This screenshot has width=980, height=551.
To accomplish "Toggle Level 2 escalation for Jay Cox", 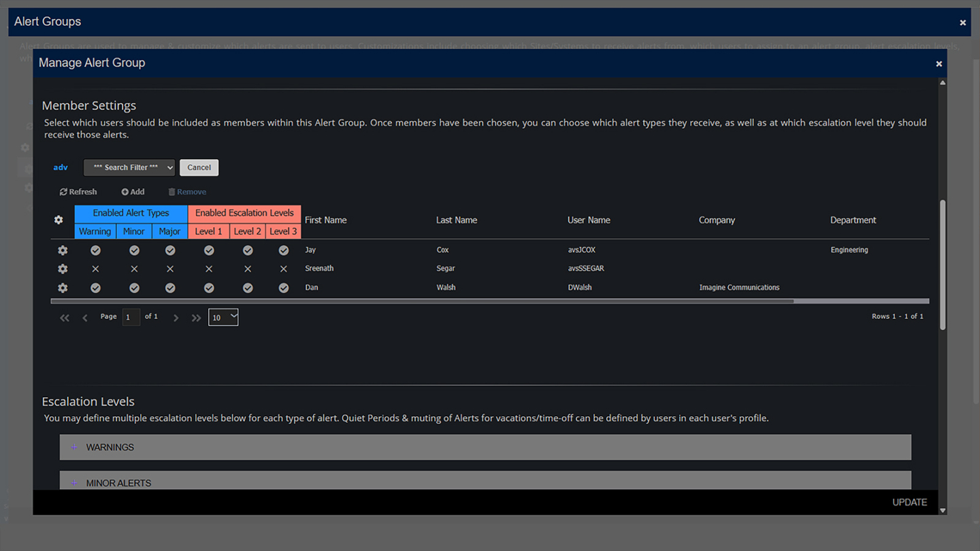I will pos(248,250).
